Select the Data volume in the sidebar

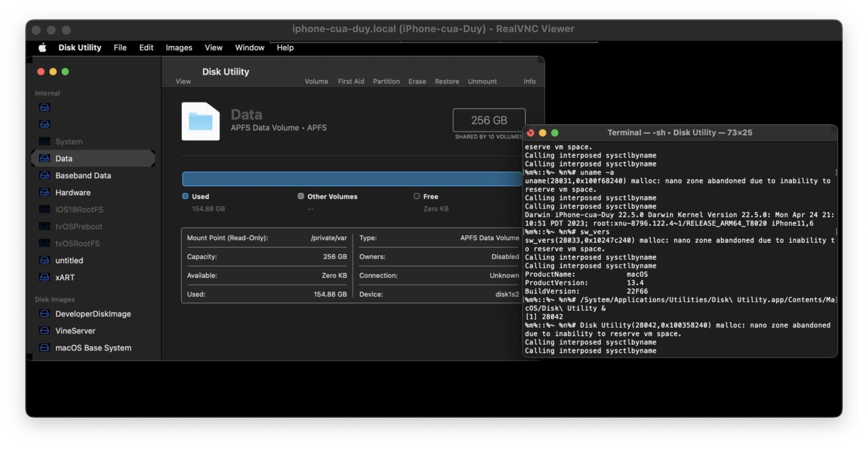[64, 158]
